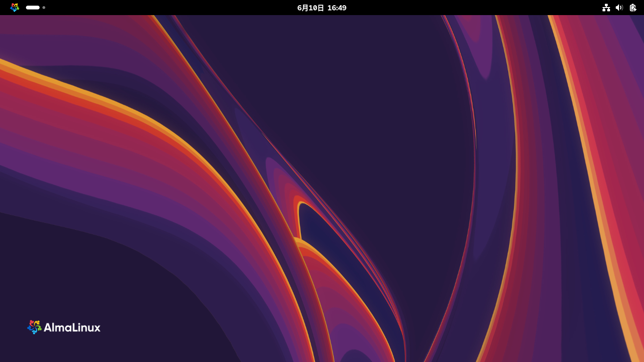
Task: Click the 16:49 time in the top bar
Action: pyautogui.click(x=337, y=8)
